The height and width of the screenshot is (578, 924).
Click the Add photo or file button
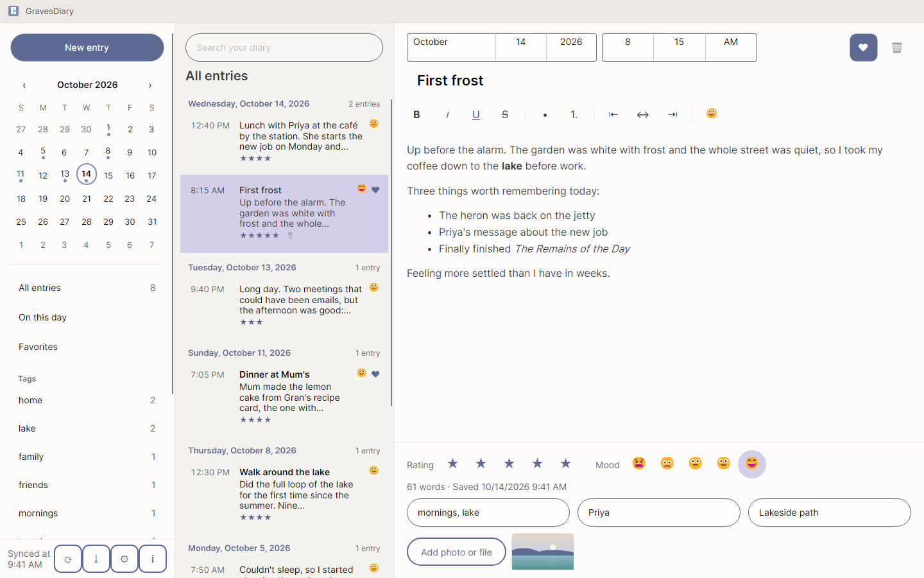pos(456,552)
